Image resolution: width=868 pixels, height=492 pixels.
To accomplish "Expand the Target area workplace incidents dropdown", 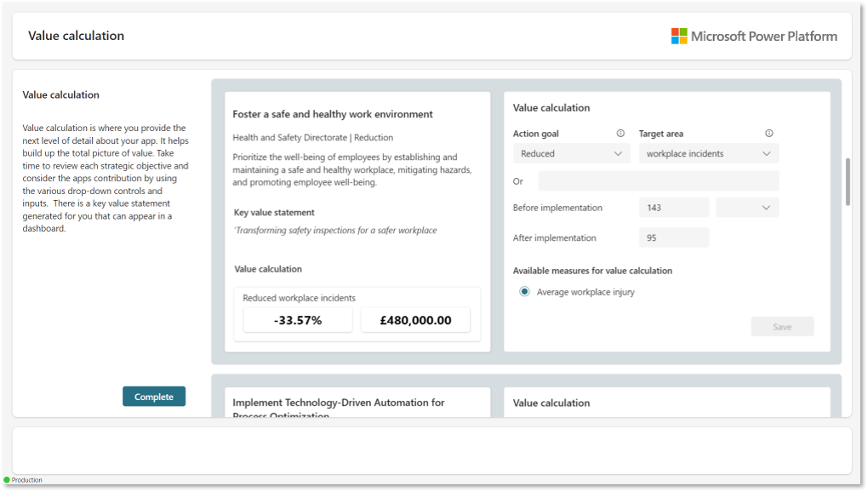I will pos(708,154).
